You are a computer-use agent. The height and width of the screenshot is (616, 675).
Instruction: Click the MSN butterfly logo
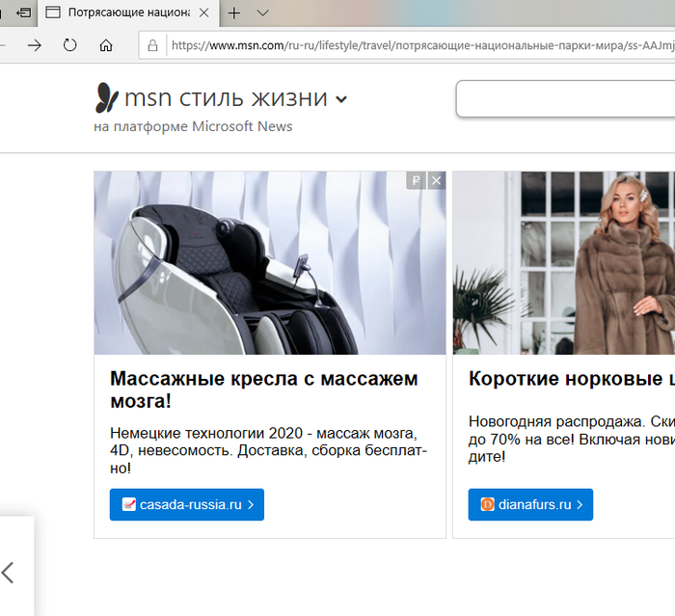(106, 97)
